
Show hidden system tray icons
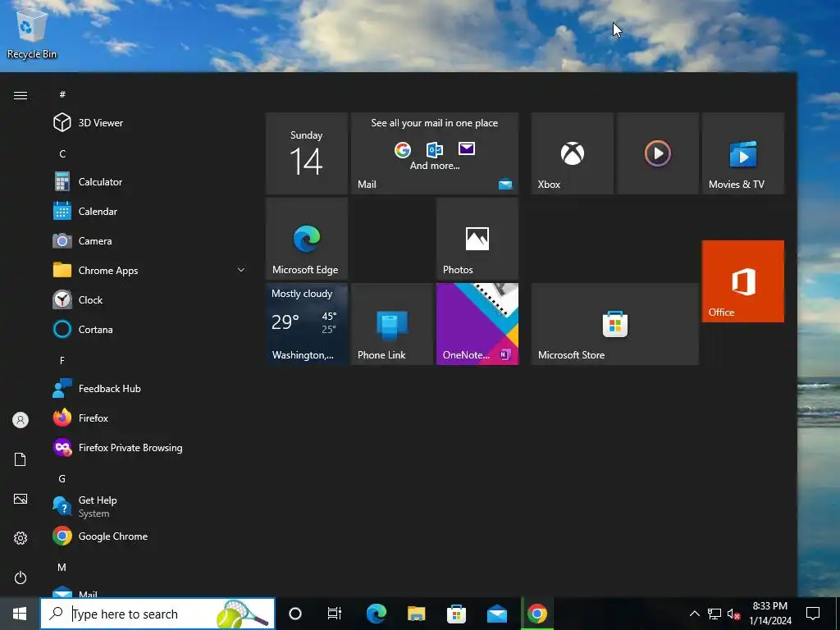tap(694, 614)
